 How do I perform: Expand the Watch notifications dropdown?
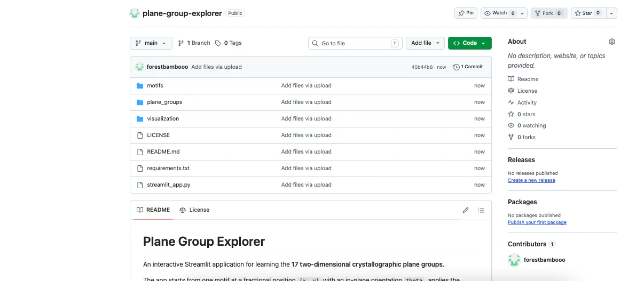504,13
